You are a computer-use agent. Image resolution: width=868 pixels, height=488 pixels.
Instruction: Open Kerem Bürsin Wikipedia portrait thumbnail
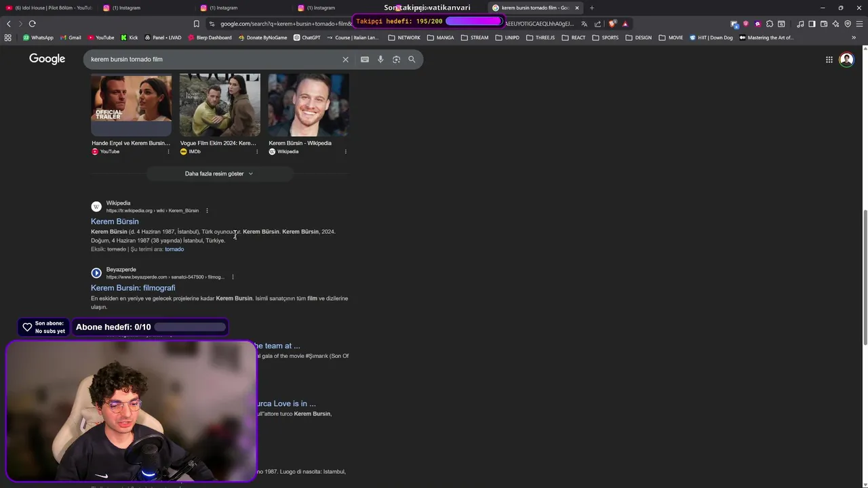pyautogui.click(x=309, y=105)
